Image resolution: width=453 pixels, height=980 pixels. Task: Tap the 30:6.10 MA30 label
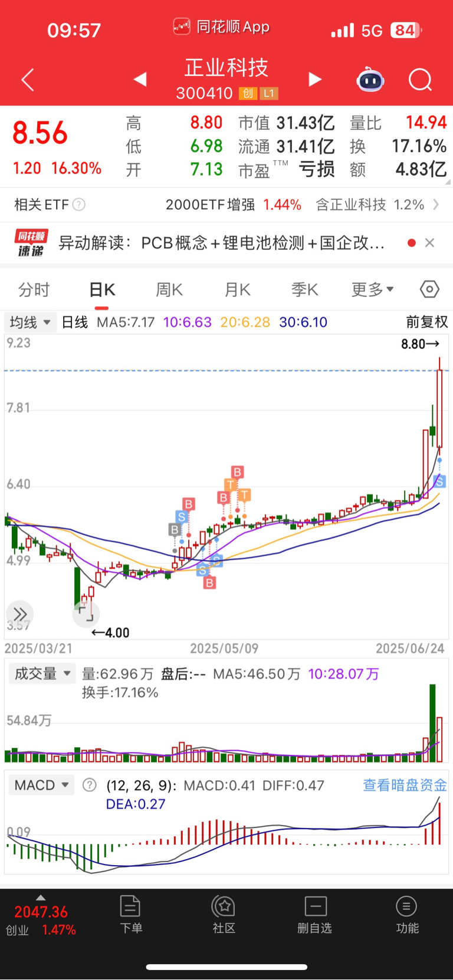coord(303,322)
